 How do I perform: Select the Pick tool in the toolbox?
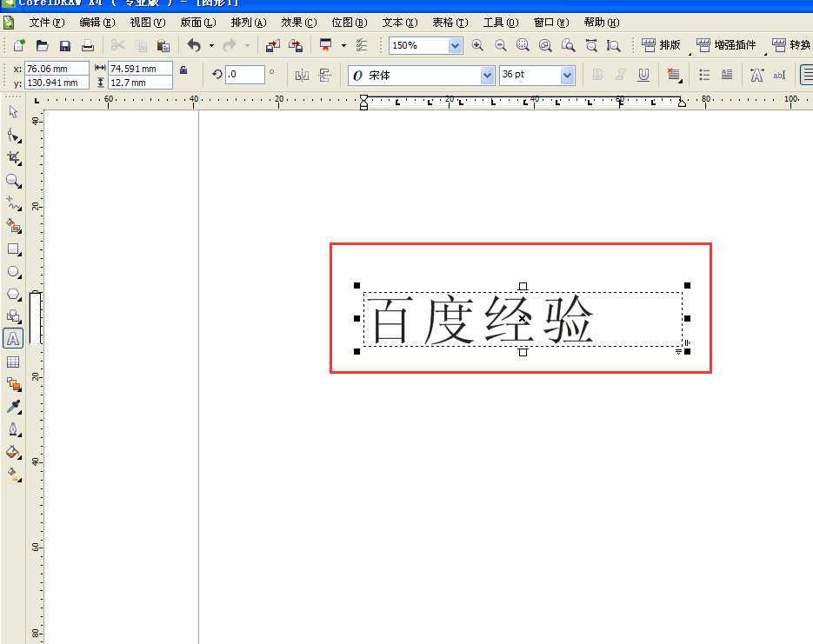point(12,112)
